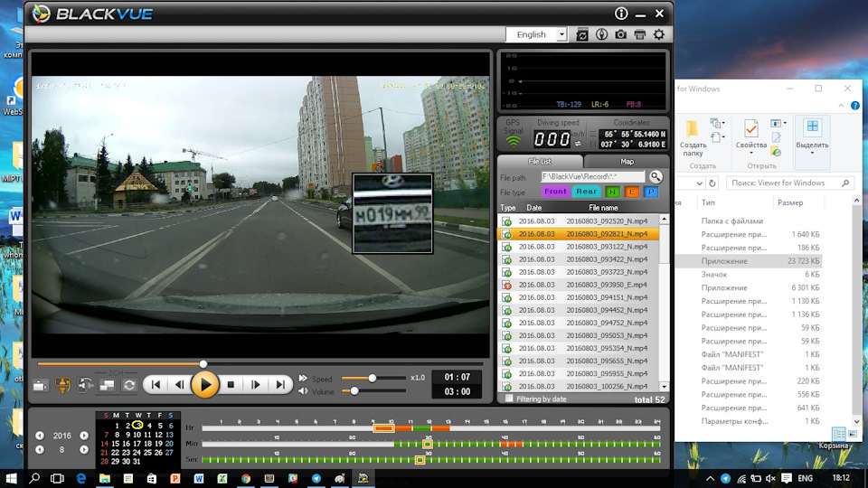
Task: Open Task View on taskbar
Action: tap(57, 479)
